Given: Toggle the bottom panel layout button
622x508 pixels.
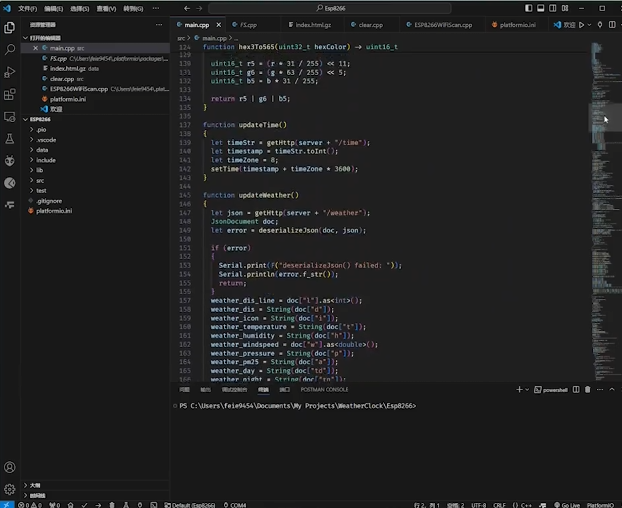Looking at the screenshot, I should pos(540,7).
